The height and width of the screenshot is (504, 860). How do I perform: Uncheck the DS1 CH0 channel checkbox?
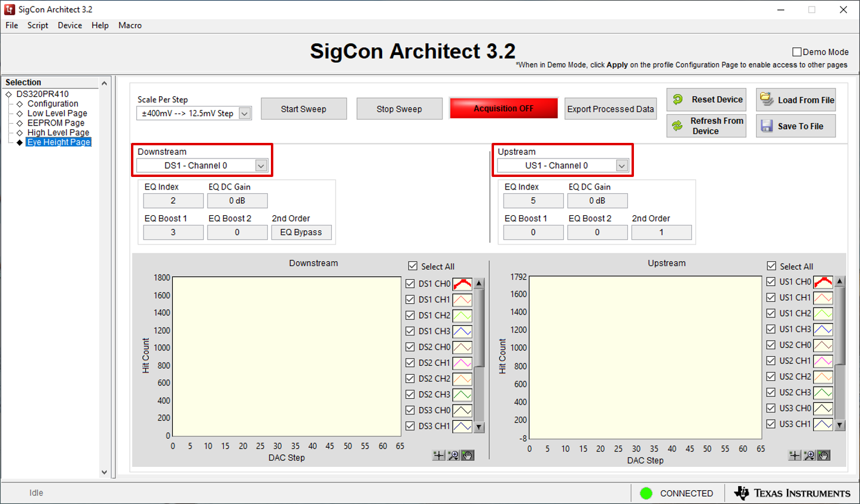(x=410, y=284)
